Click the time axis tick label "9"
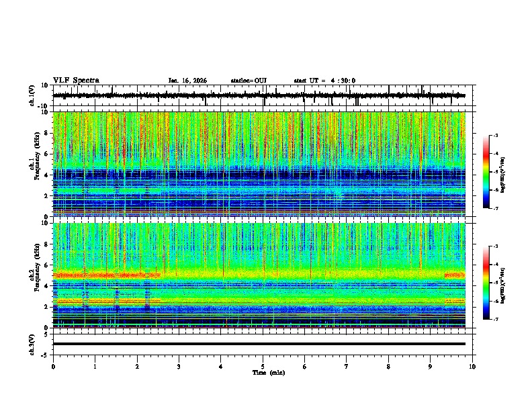This screenshot has height=411, width=532. tap(430, 367)
